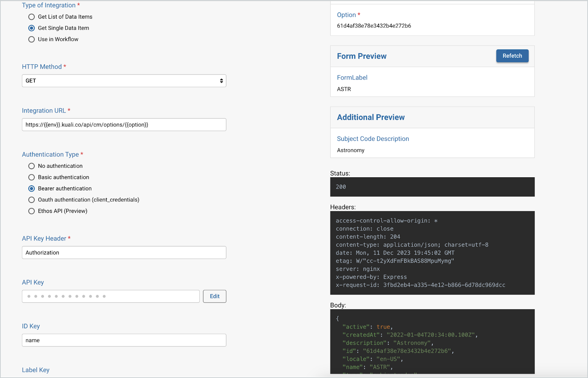Click the ID Key field containing "name"
588x378 pixels.
(124, 340)
